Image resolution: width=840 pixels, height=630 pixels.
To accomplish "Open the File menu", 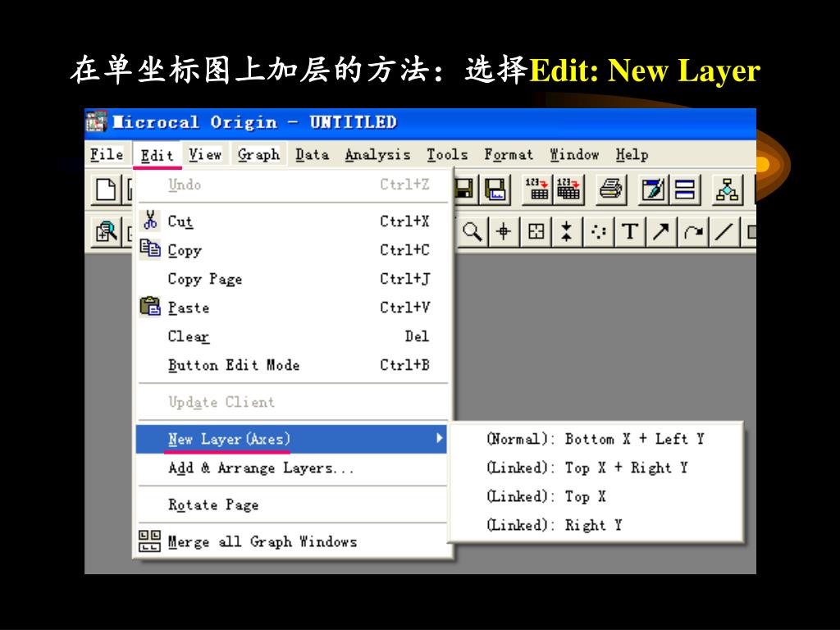I will [x=107, y=155].
